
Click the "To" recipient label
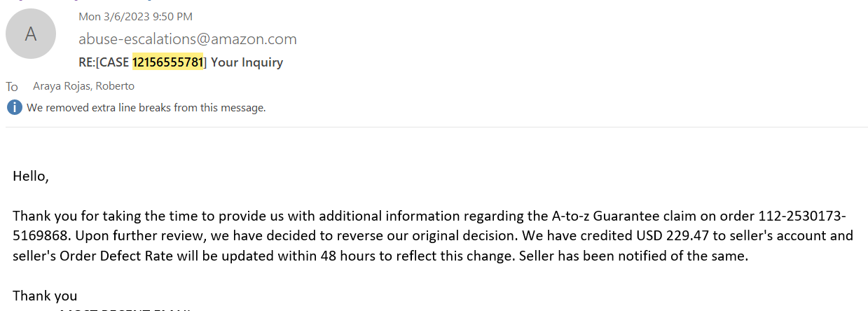[x=12, y=87]
